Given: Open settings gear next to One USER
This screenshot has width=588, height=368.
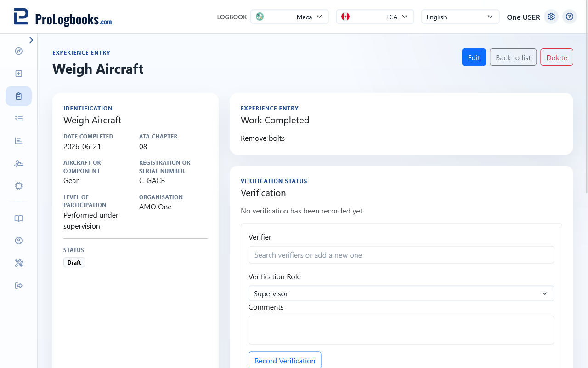Looking at the screenshot, I should coord(551,17).
